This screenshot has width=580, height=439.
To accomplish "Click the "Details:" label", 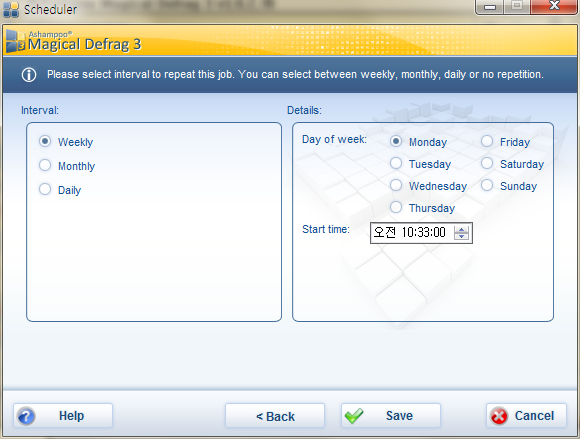I will click(x=304, y=110).
